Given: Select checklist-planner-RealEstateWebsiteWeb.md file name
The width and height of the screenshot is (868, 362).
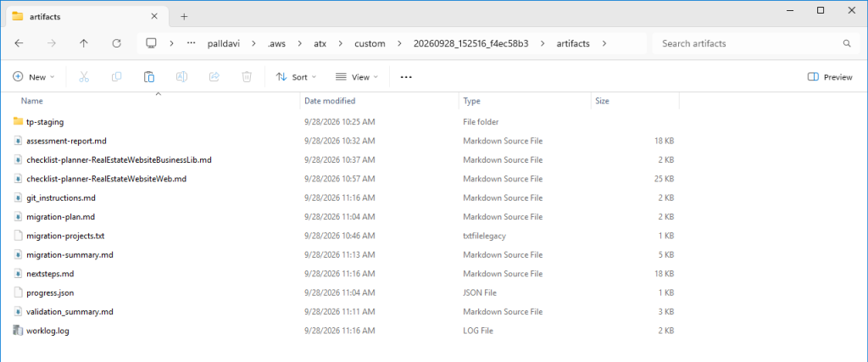Looking at the screenshot, I should (106, 179).
